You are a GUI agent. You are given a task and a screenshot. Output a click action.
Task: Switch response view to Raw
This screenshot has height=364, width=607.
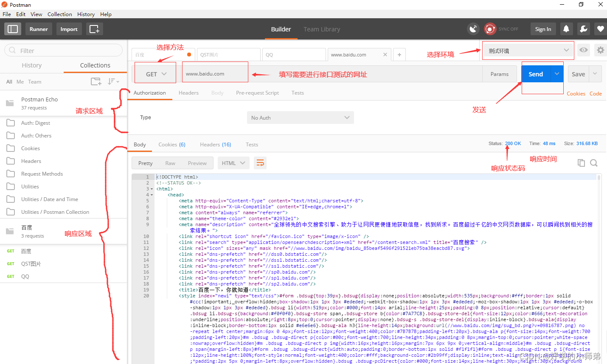(x=170, y=163)
